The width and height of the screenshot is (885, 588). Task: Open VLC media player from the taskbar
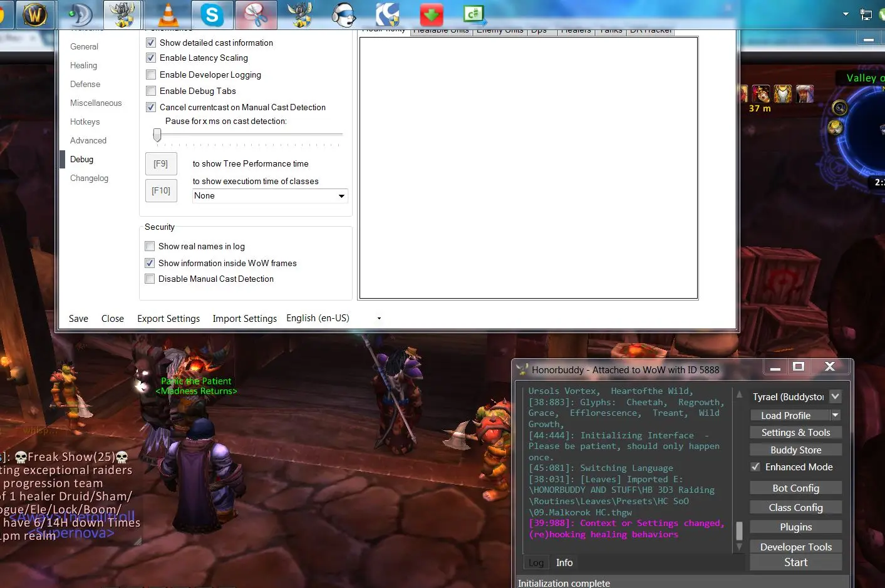pyautogui.click(x=167, y=14)
